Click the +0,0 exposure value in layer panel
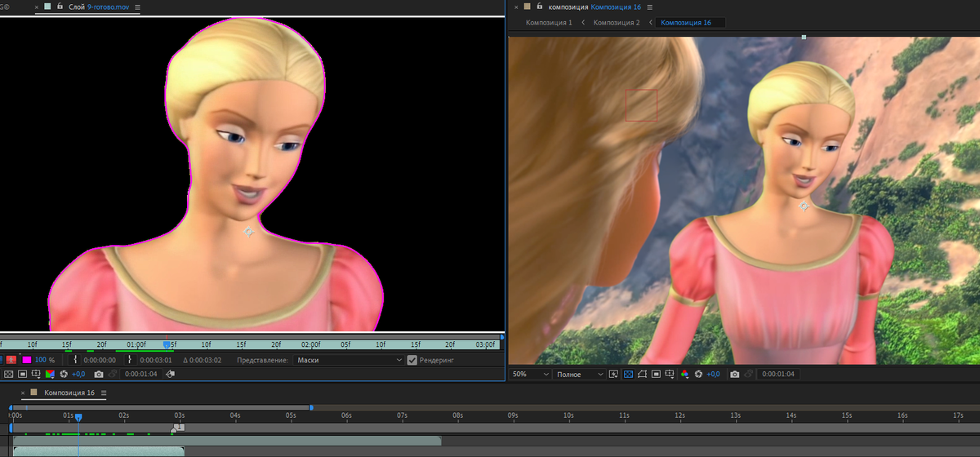The height and width of the screenshot is (457, 980). (x=78, y=374)
